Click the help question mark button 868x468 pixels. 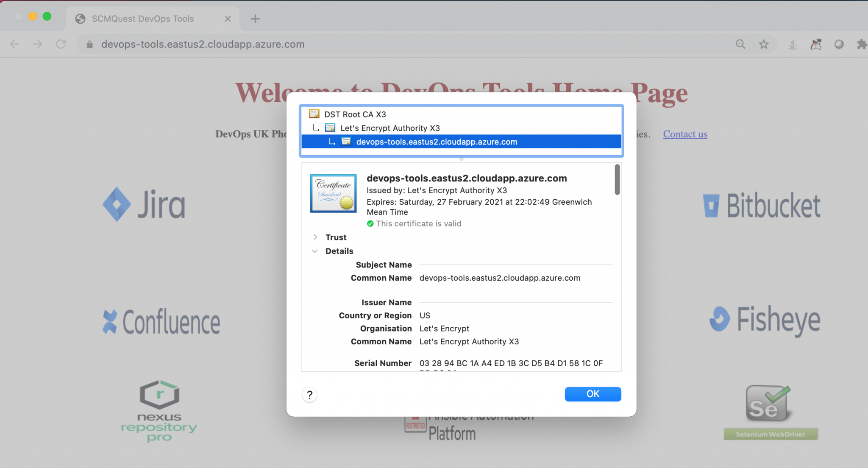(x=310, y=395)
